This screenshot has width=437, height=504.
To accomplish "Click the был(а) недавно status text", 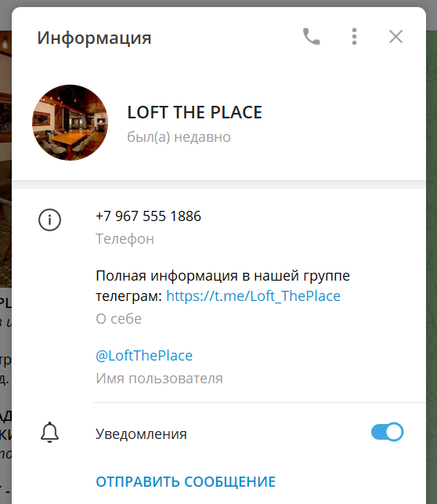I will tap(179, 137).
